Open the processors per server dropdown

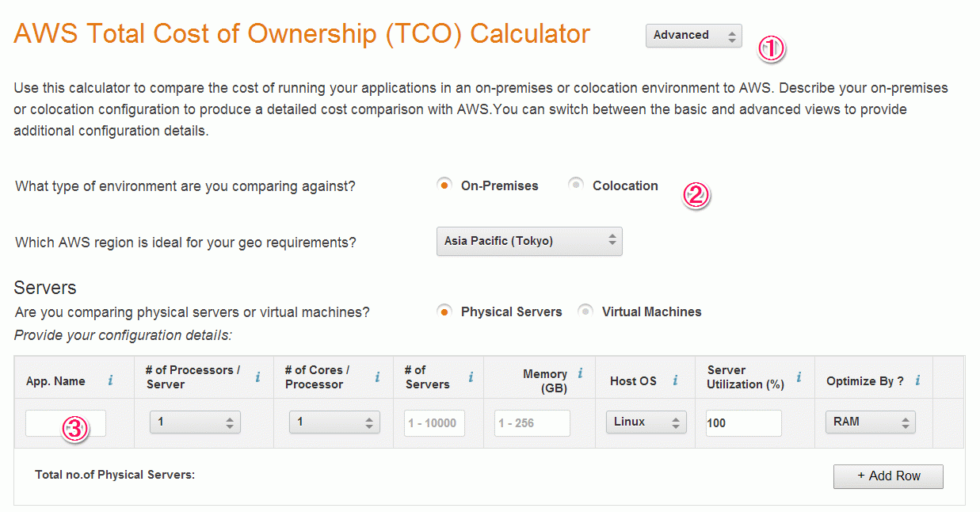click(x=195, y=422)
